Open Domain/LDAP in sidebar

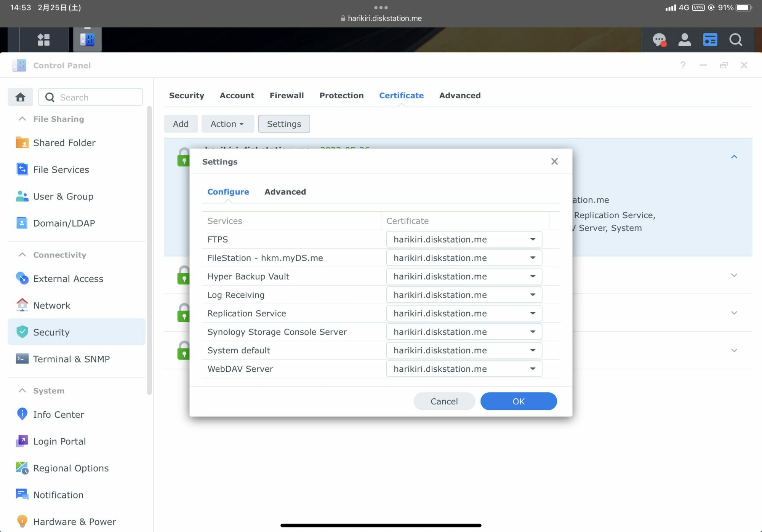coord(76,223)
